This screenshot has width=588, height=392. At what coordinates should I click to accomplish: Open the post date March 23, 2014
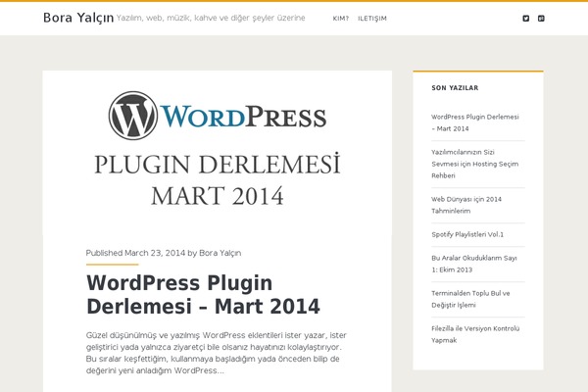point(155,253)
